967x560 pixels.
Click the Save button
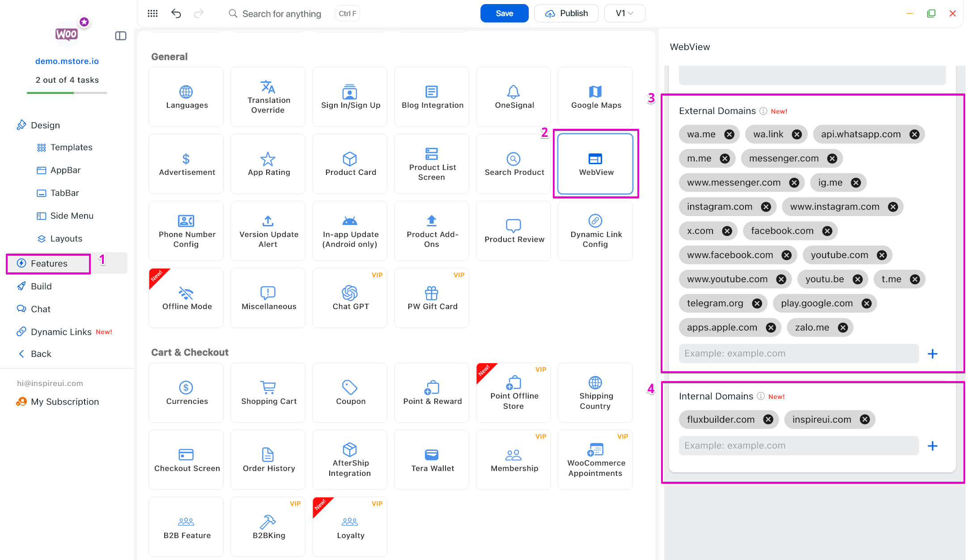[504, 13]
